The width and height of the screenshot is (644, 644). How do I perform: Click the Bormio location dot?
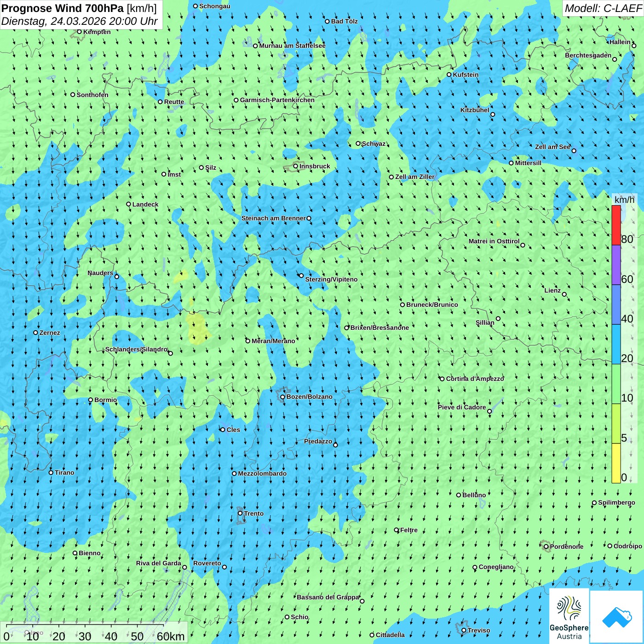[x=91, y=400]
